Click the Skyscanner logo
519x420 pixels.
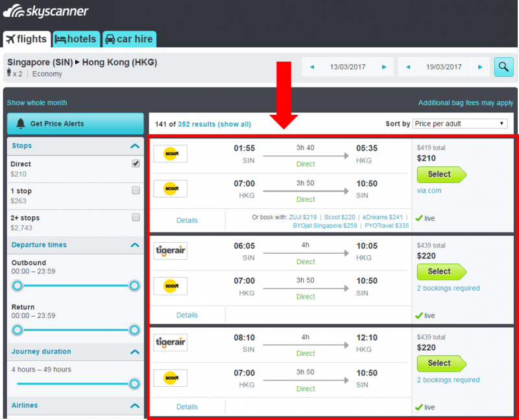(x=45, y=11)
